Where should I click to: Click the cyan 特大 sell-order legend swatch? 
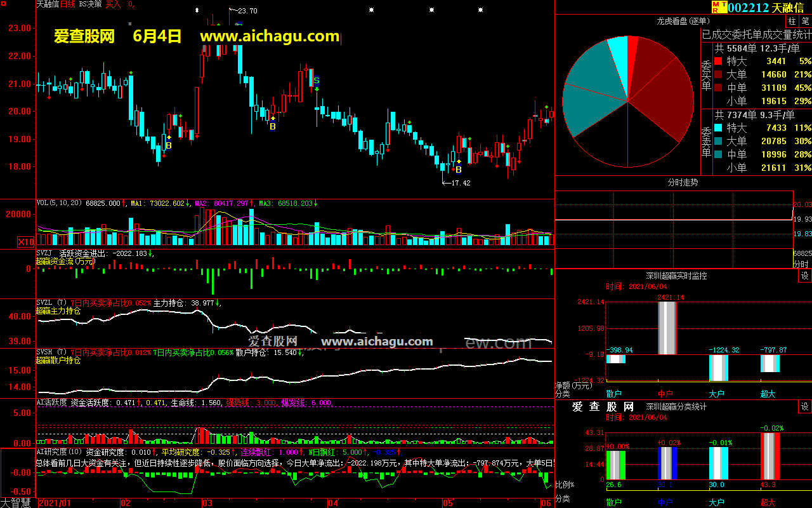click(718, 128)
